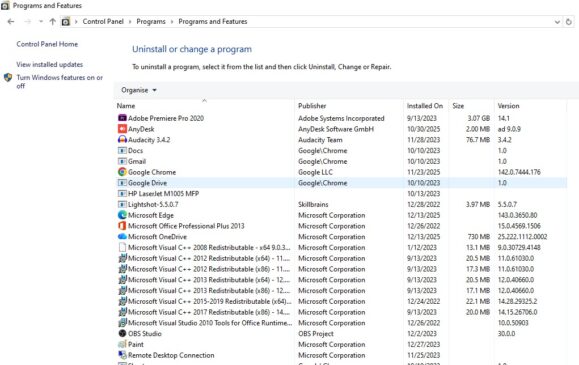Viewport: 579px width, 365px height.
Task: Click the Visual C++ 2012 Redistributable (x64) icon
Action: click(x=123, y=258)
